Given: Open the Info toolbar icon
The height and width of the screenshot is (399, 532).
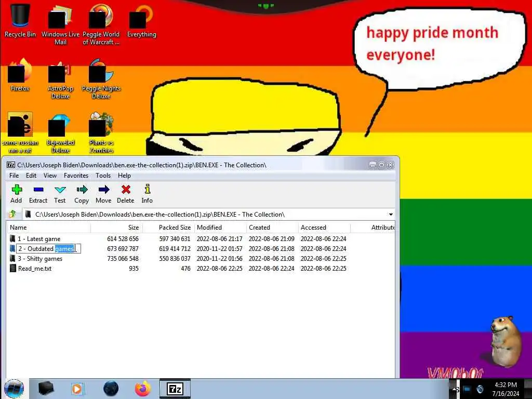Looking at the screenshot, I should 147,194.
